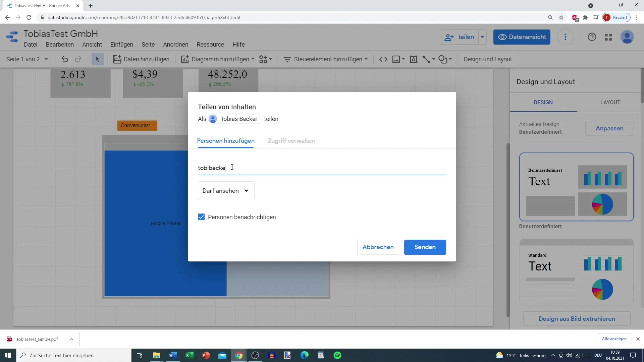Open the Google apps grid icon
The width and height of the screenshot is (644, 362).
pyautogui.click(x=608, y=37)
